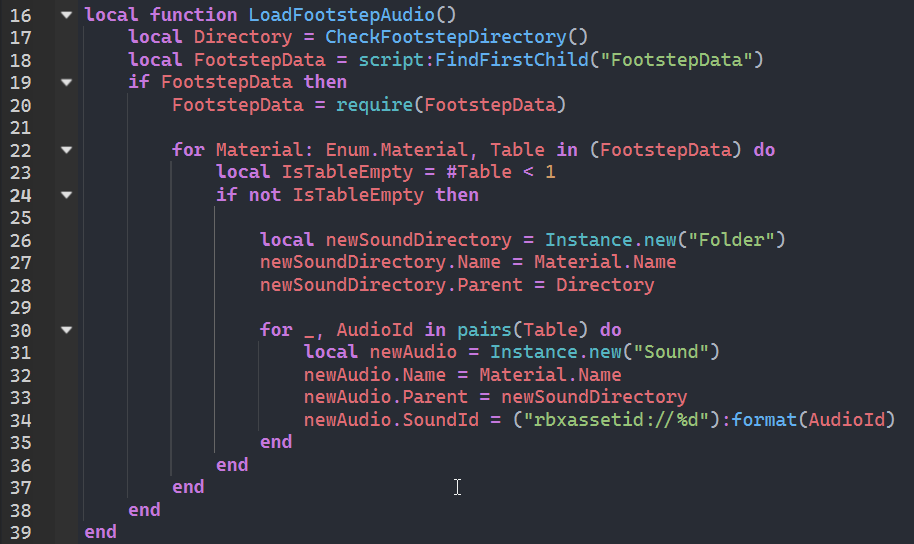
Task: Collapse the LoadFootstepAudio function at line 16
Action: click(66, 15)
